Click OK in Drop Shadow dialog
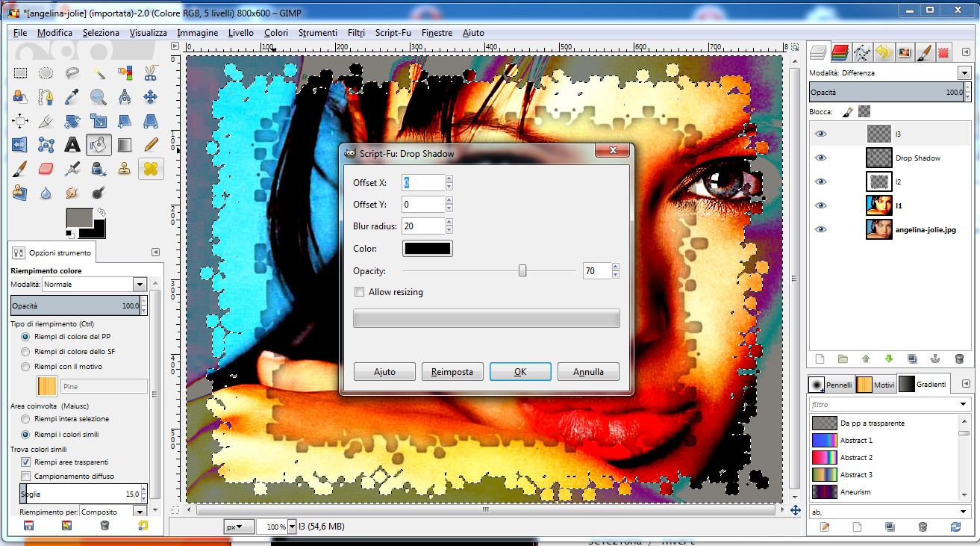Viewport: 980px width, 546px height. (x=520, y=371)
